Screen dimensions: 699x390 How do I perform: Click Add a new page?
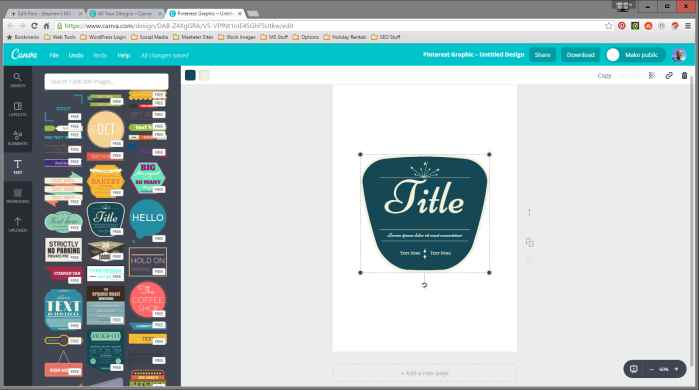(x=424, y=373)
